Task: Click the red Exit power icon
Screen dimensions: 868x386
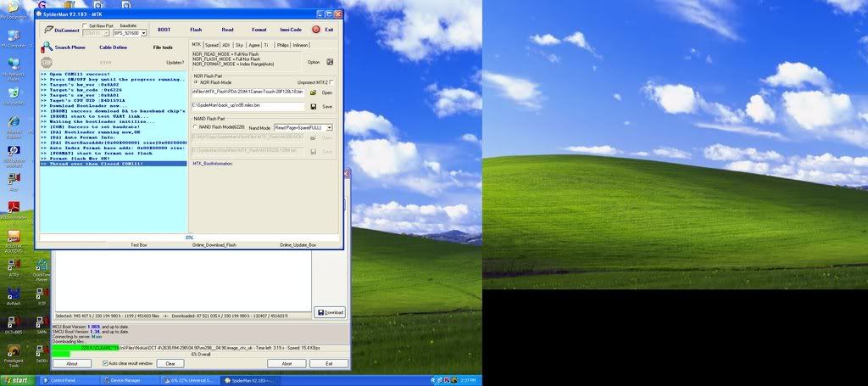Action: 316,30
